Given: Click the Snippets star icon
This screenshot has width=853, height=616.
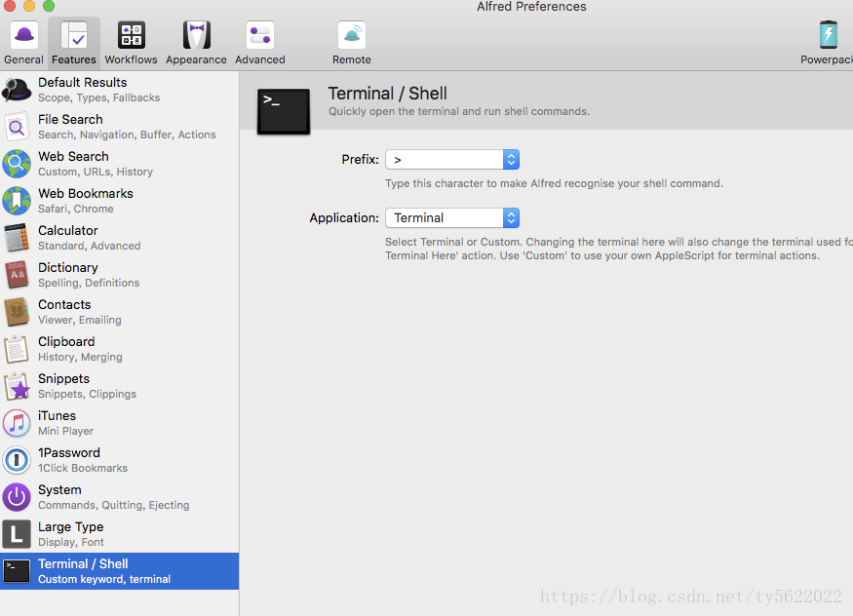Looking at the screenshot, I should [x=17, y=385].
